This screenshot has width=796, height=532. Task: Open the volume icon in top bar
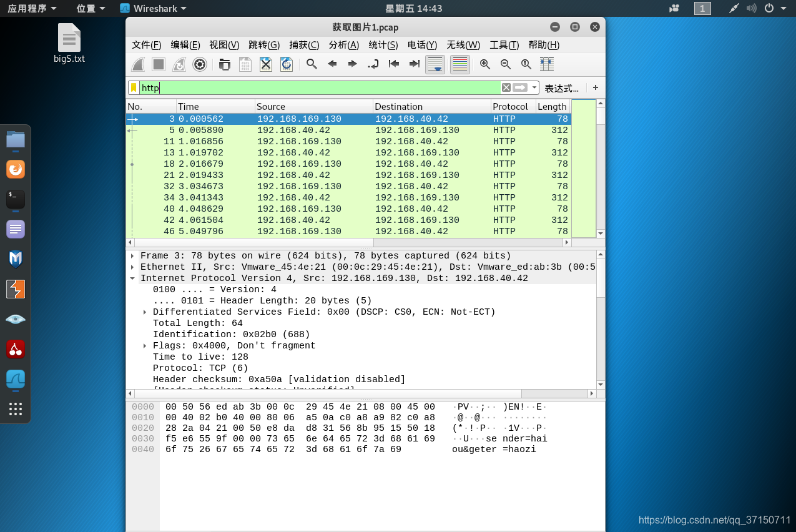click(752, 8)
